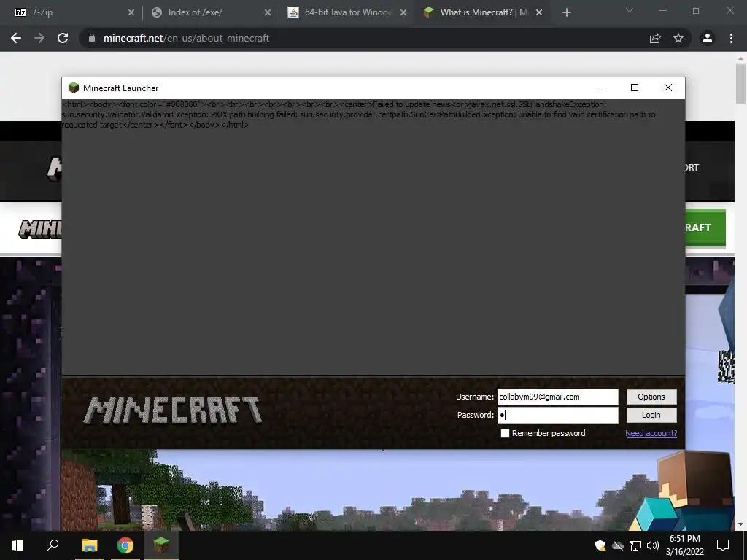
Task: Reload the minecraft.net page
Action: pyautogui.click(x=63, y=38)
